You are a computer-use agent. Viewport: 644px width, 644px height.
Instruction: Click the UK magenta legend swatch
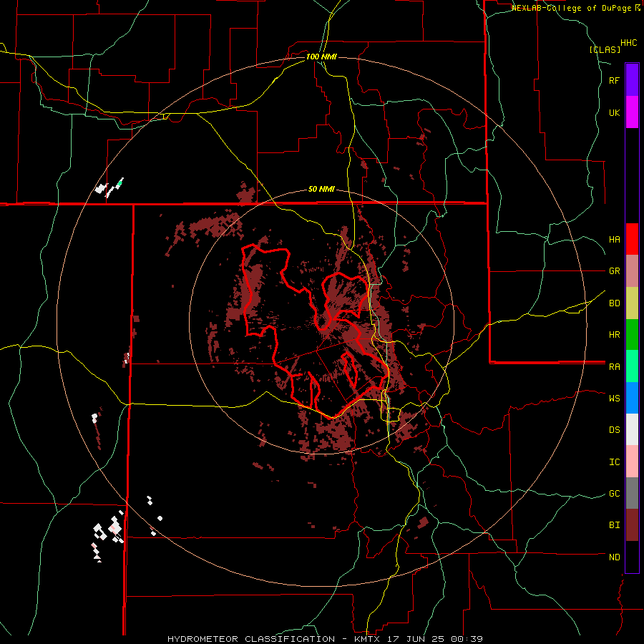632,112
